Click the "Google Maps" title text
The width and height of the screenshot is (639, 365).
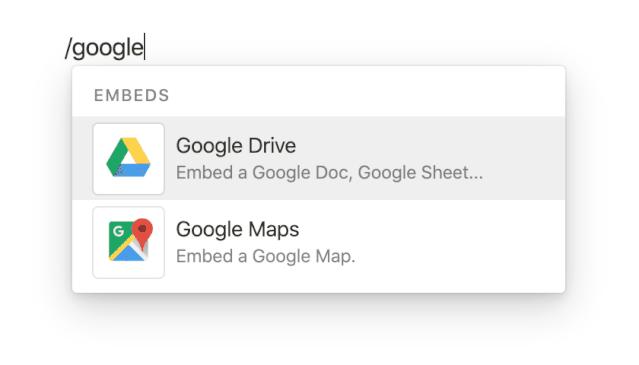tap(238, 229)
